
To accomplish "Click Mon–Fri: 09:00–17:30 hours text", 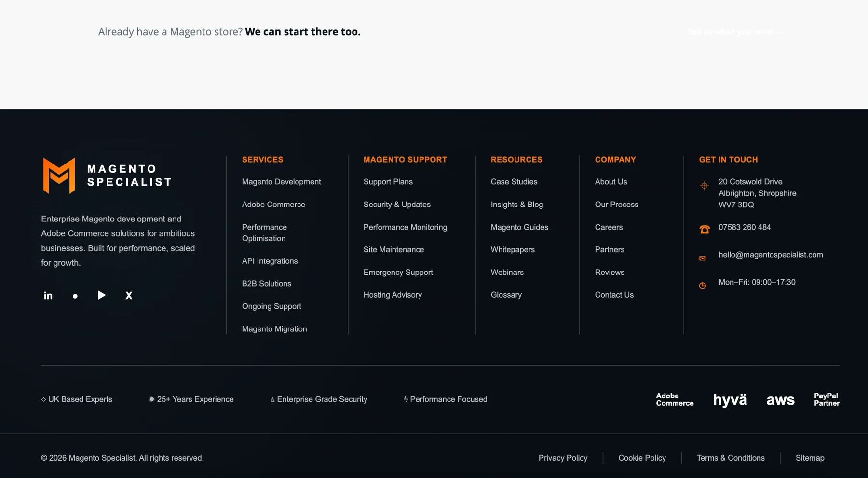I will (757, 282).
